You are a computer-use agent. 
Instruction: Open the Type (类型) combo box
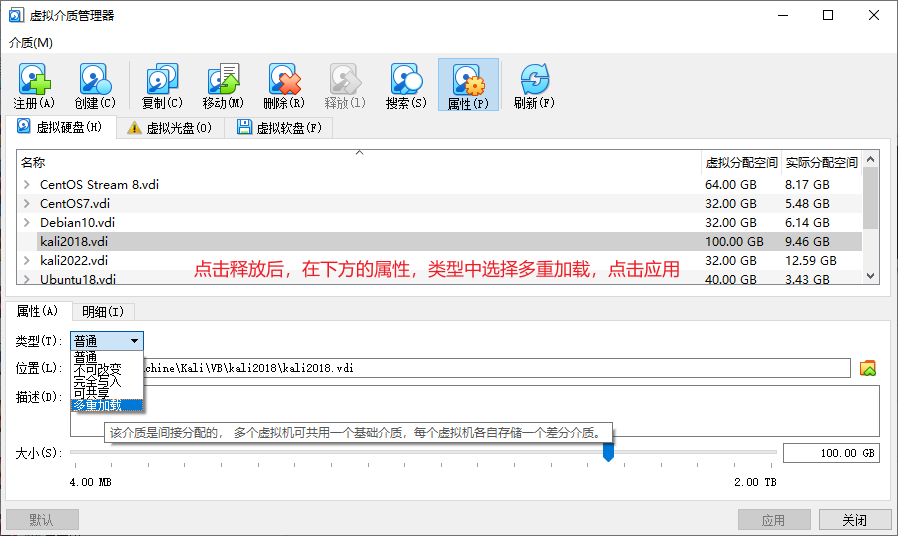(107, 341)
